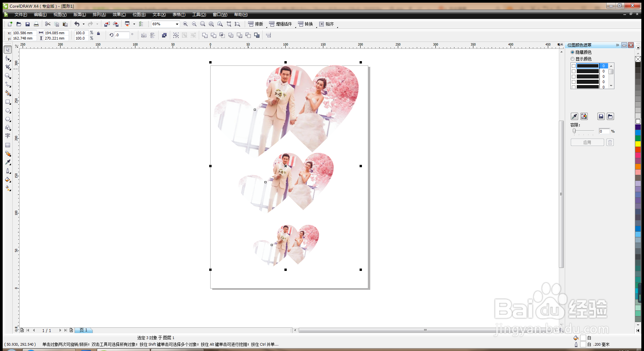Check the third color mask checkbox
Image resolution: width=644 pixels, height=351 pixels.
(x=574, y=76)
